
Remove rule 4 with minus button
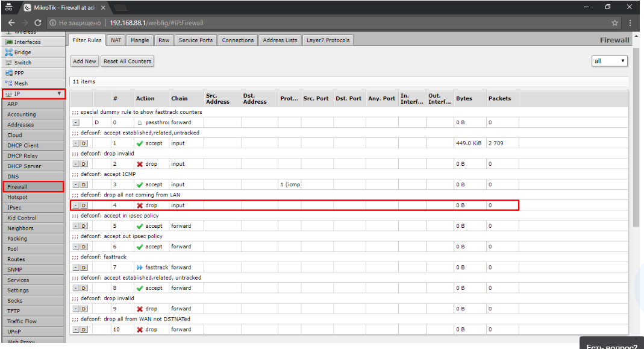[x=76, y=206]
